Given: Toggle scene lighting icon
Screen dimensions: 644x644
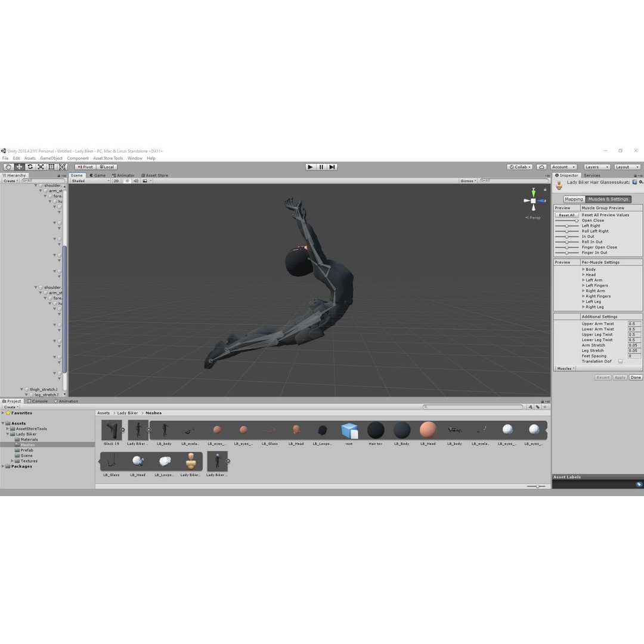Looking at the screenshot, I should 128,181.
